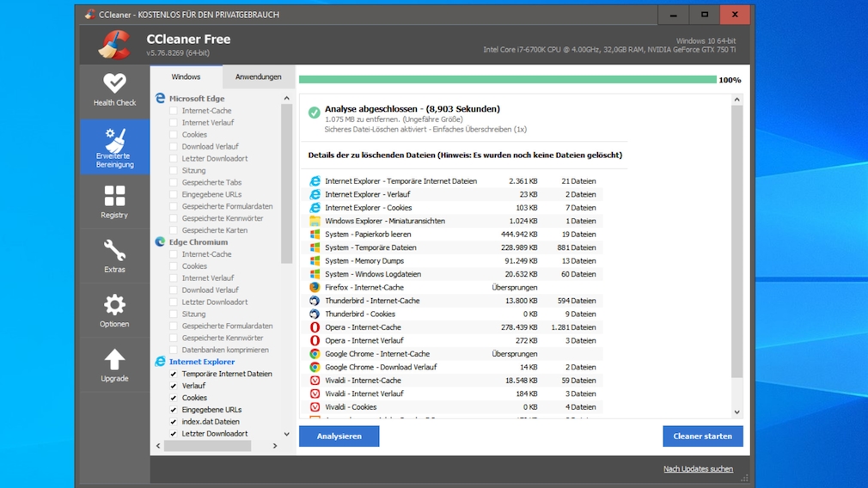Switch to the Windows tab
868x488 pixels.
click(186, 77)
